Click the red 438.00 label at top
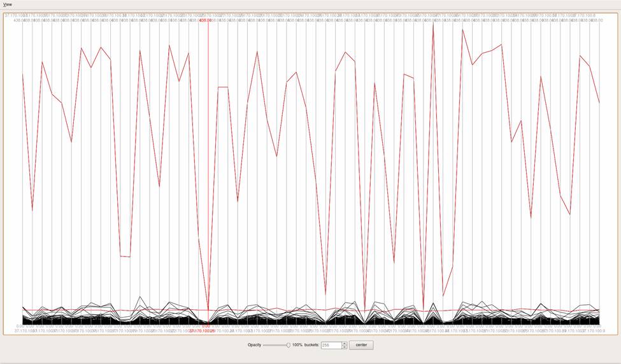Viewport: 621px width, 364px height. pyautogui.click(x=205, y=20)
